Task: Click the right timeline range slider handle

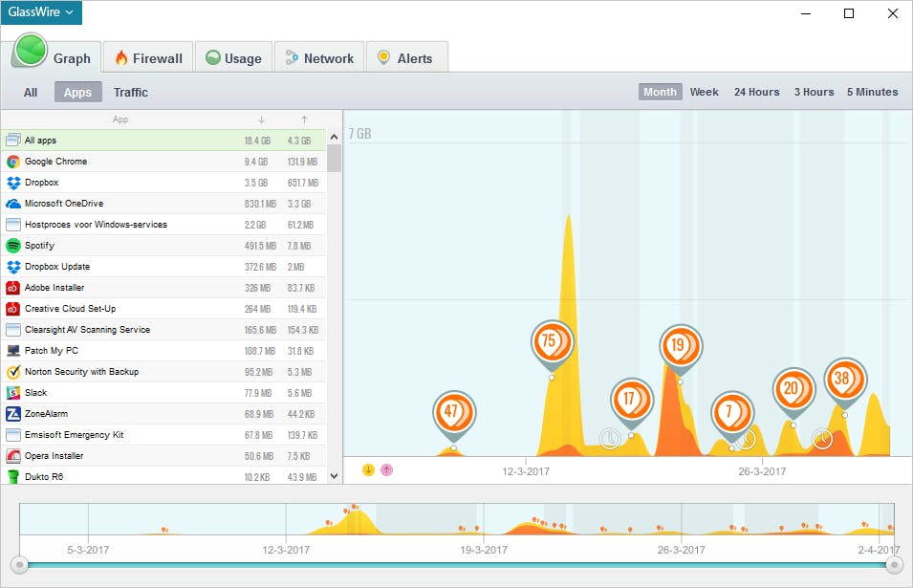Action: tap(894, 565)
